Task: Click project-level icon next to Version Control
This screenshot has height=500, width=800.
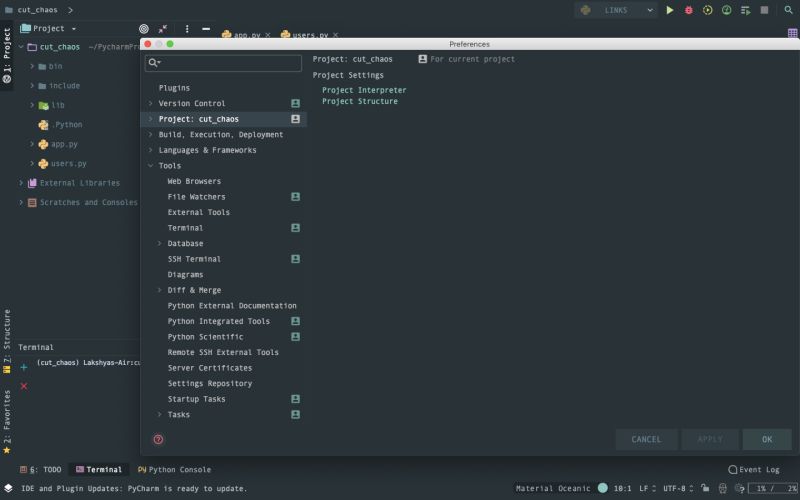Action: pos(295,103)
